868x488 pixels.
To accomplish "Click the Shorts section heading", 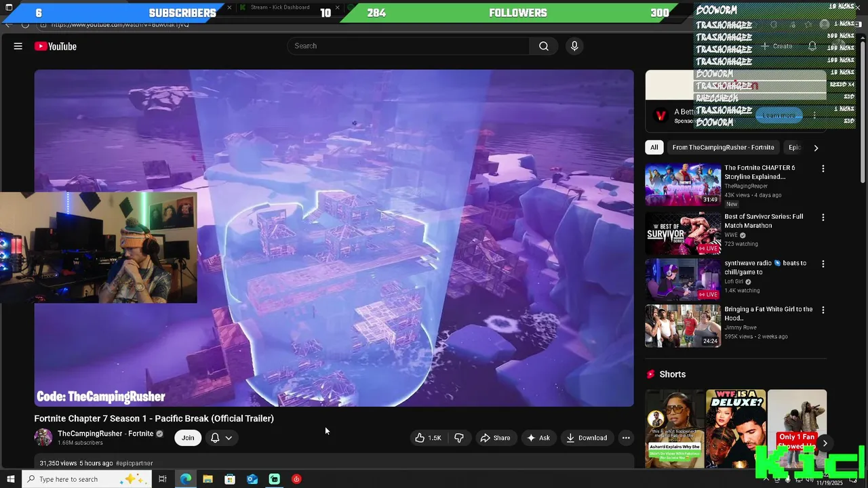I will (x=672, y=374).
